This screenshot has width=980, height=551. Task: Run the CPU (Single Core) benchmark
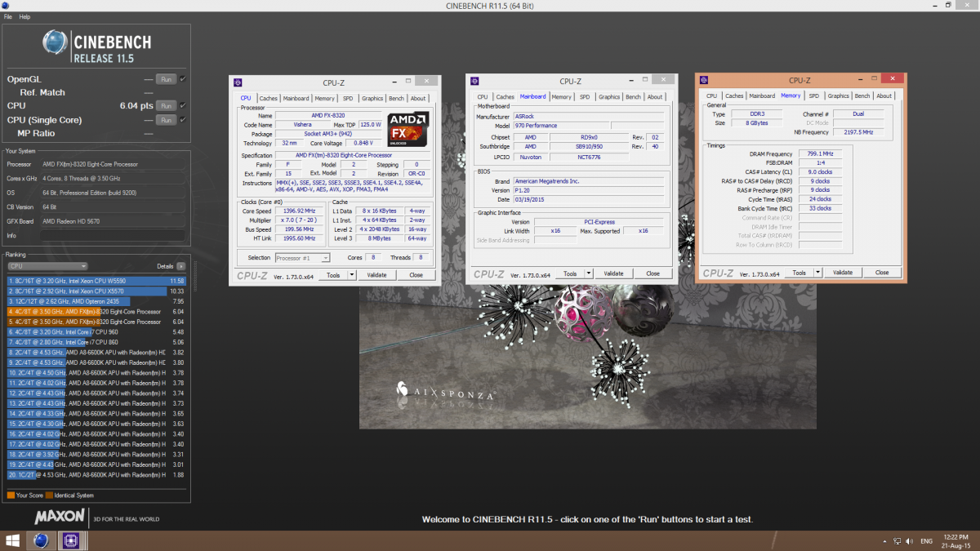pos(166,120)
